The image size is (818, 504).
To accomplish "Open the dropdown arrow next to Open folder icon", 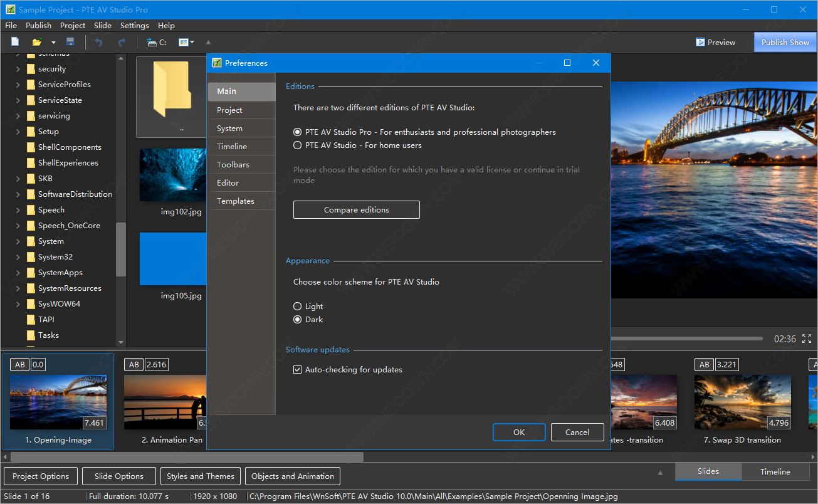I will pos(53,43).
